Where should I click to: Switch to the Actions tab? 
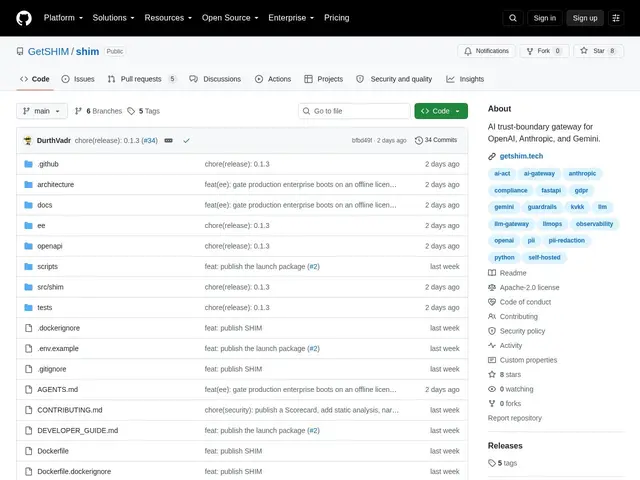point(273,79)
